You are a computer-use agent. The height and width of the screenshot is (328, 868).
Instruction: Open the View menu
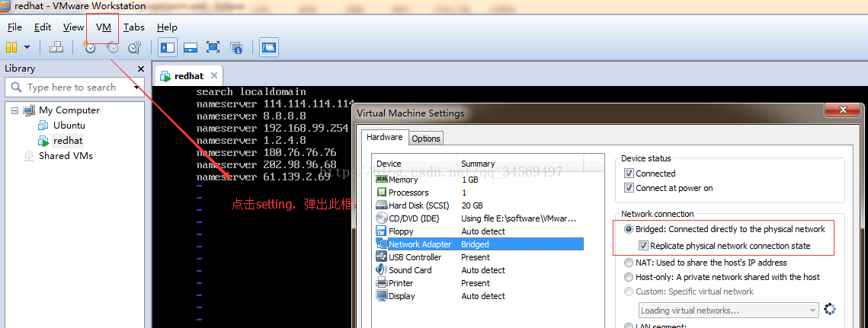point(74,27)
